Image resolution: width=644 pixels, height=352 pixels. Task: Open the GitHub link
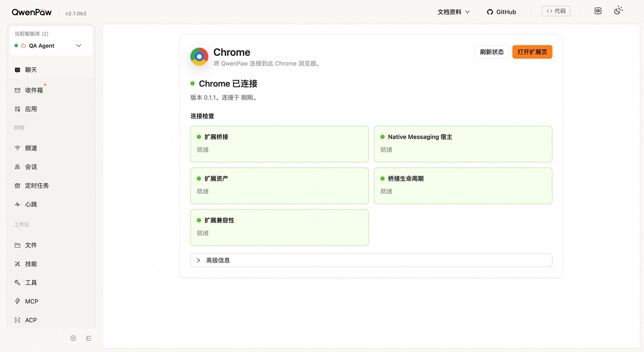(502, 12)
